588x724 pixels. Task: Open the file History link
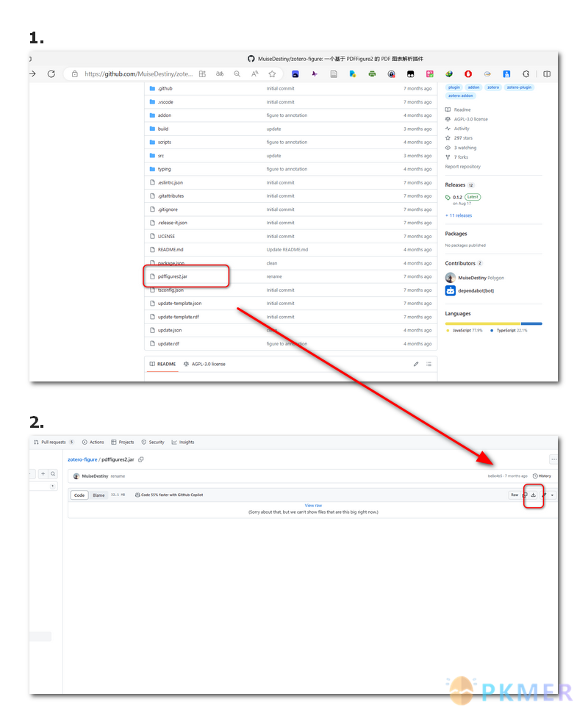[x=542, y=476]
